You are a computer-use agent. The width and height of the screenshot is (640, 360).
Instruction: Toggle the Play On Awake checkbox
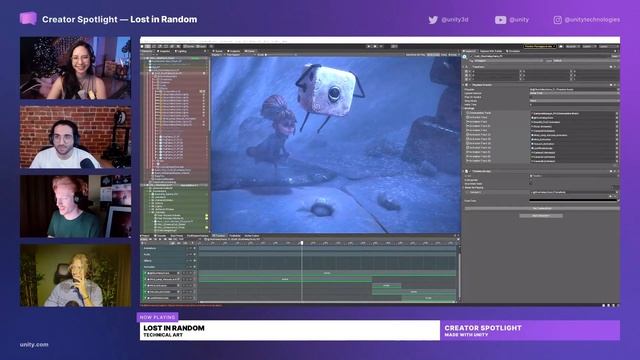(531, 97)
